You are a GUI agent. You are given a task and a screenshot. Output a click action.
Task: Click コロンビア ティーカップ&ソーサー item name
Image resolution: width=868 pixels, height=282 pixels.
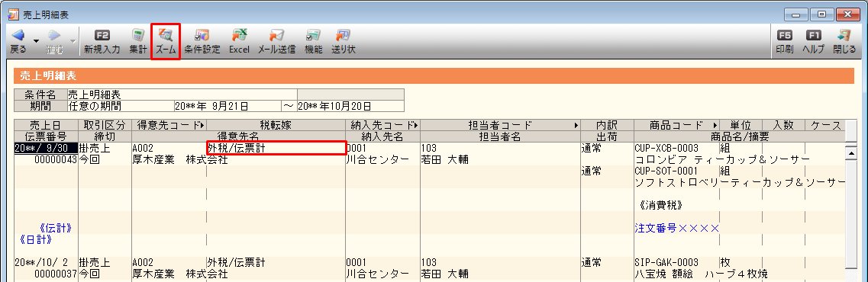[722, 159]
